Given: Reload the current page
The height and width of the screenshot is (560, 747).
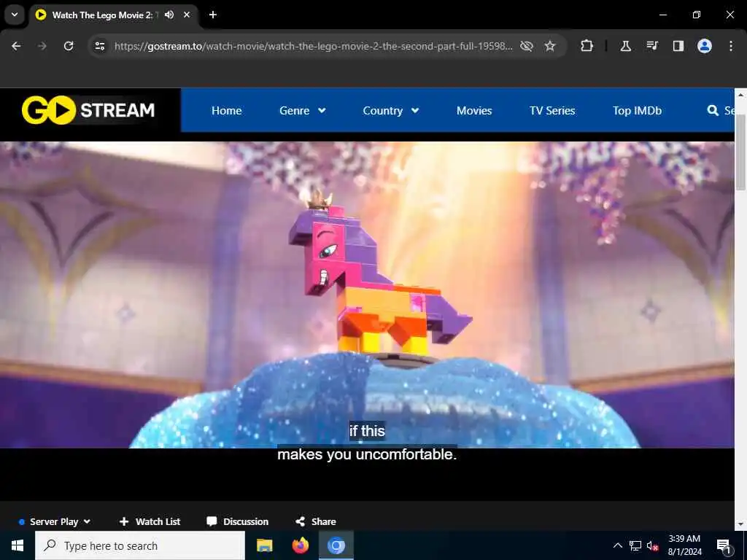Looking at the screenshot, I should [69, 46].
